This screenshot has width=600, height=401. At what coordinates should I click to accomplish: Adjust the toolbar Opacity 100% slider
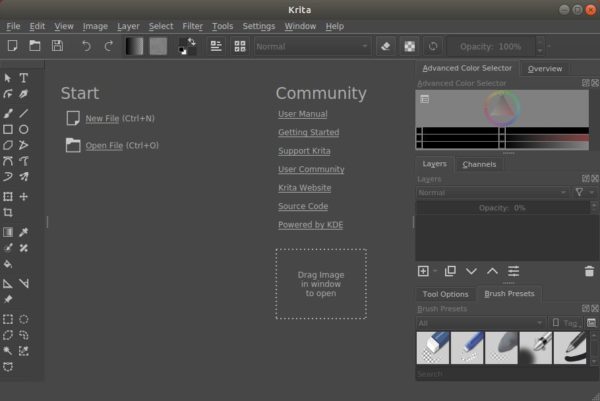[491, 47]
